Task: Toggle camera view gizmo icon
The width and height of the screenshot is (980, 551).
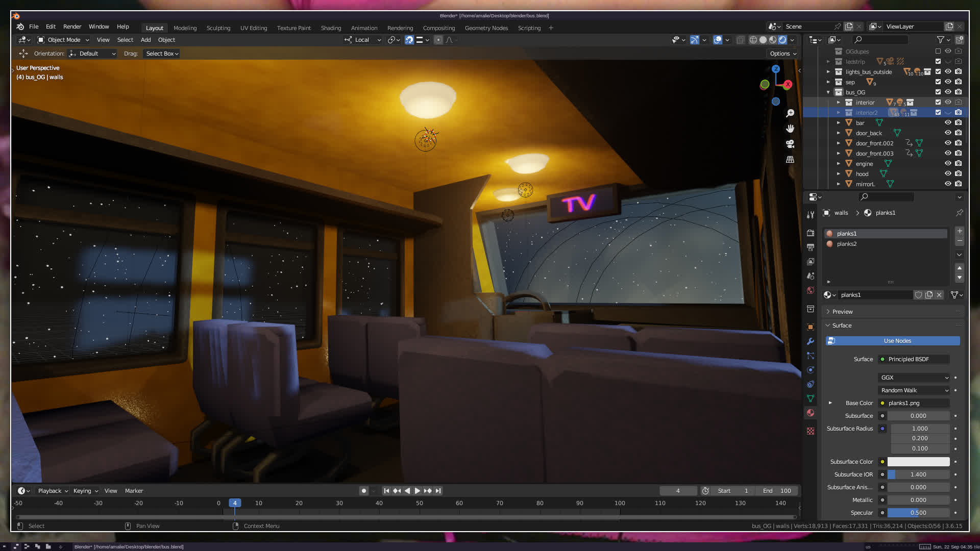Action: [x=790, y=144]
